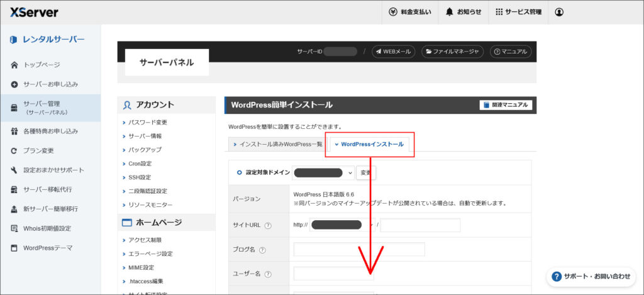644x295 pixels.
Task: Open サーバー情報 link
Action: click(145, 136)
